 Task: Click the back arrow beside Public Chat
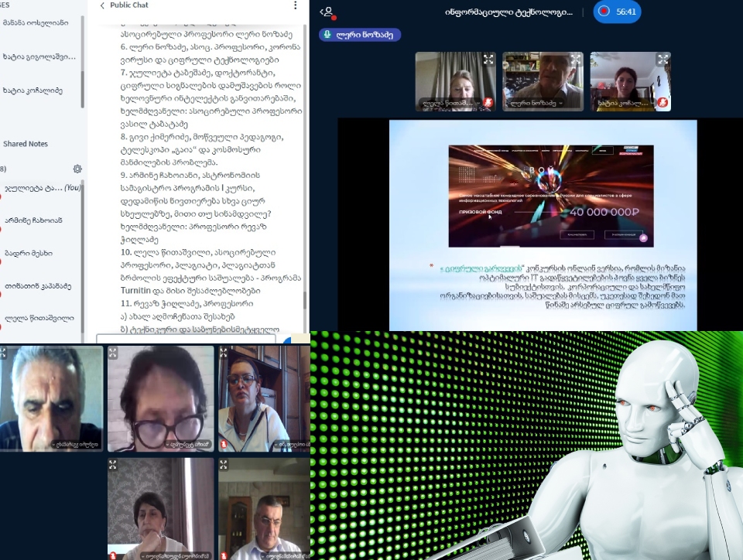102,6
